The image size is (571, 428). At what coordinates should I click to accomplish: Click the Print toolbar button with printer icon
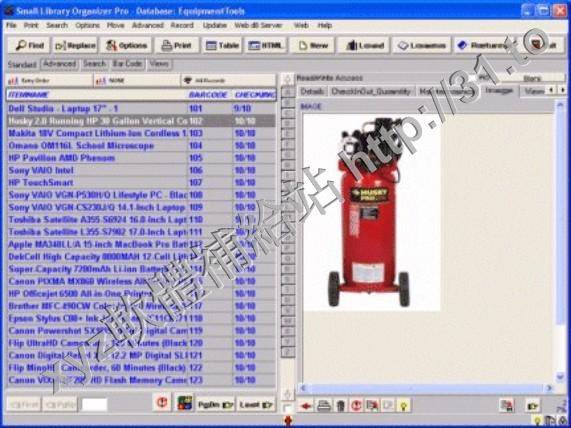coord(177,46)
